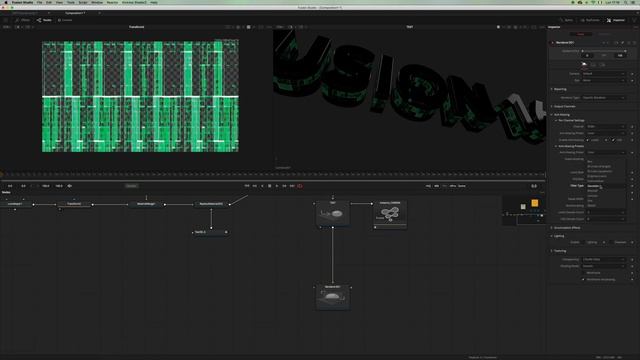This screenshot has width=640, height=360.
Task: Switch to Inspector Modifiers tab
Action: 604,34
